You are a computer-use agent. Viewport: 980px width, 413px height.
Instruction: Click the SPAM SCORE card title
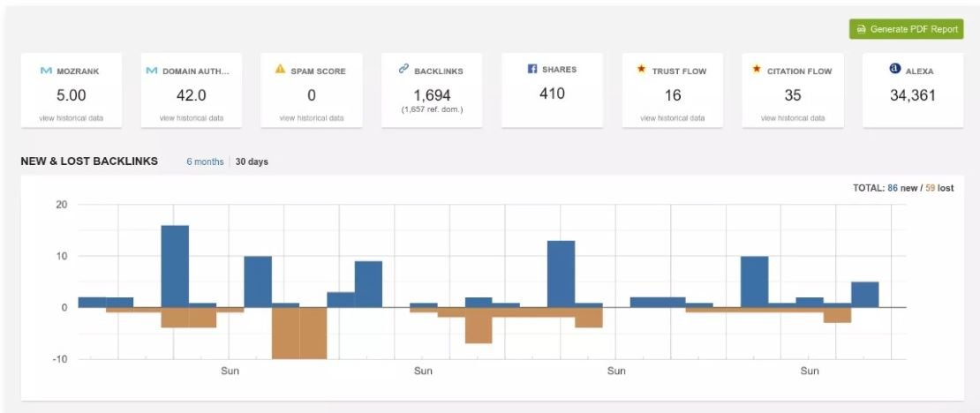[x=318, y=71]
